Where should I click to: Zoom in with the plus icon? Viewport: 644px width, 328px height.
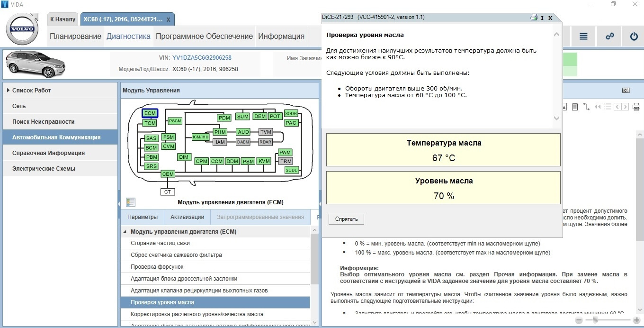point(636,320)
